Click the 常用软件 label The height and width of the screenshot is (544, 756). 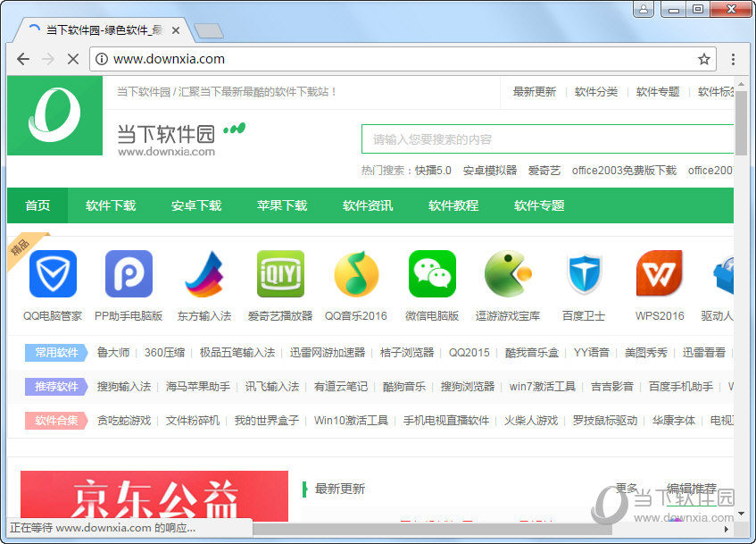pyautogui.click(x=56, y=353)
